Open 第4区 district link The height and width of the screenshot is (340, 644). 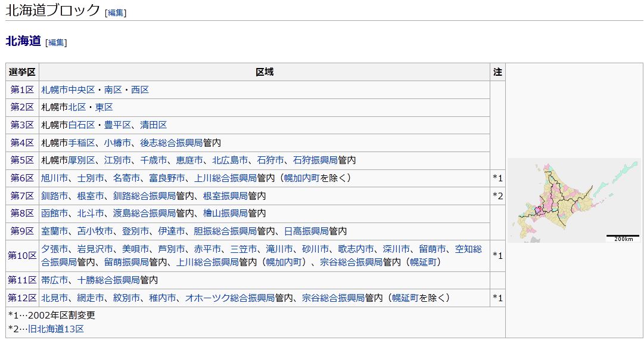(x=22, y=143)
